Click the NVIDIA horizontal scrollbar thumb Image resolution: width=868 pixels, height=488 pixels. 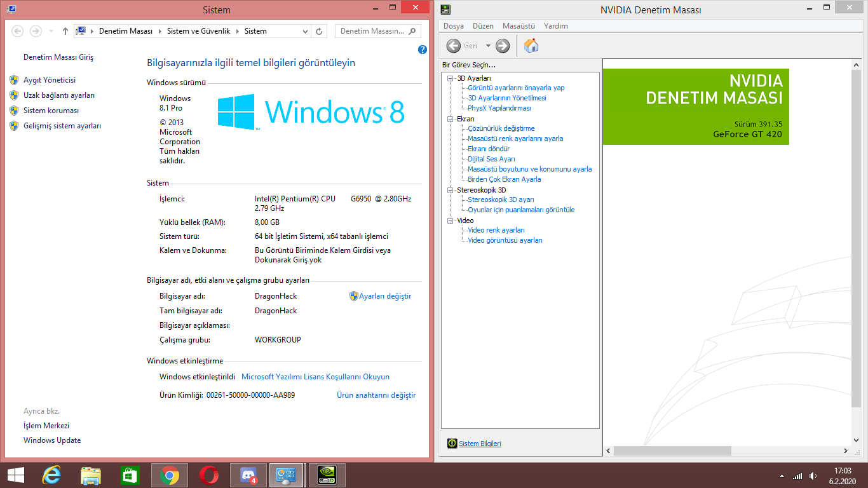click(672, 451)
